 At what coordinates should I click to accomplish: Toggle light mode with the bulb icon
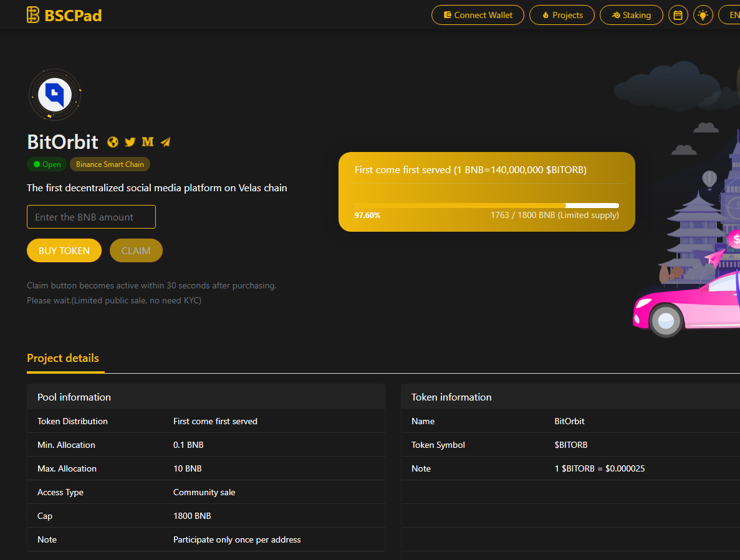[703, 15]
